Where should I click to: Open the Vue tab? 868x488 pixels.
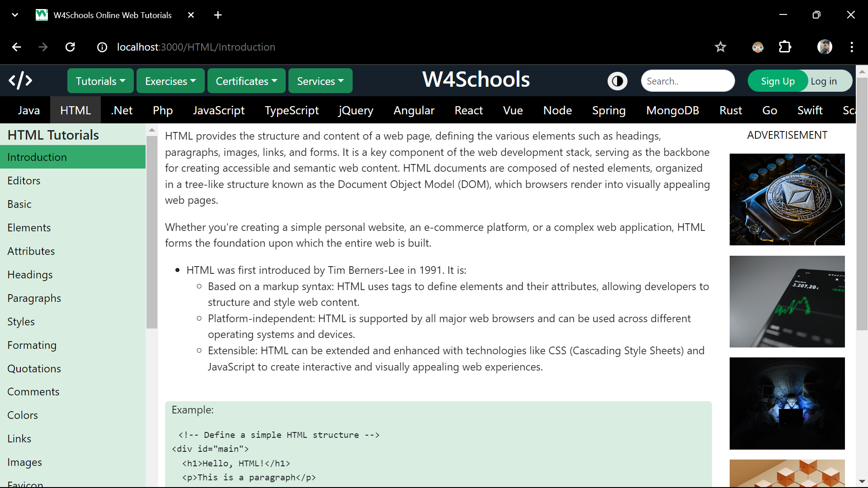click(x=513, y=110)
